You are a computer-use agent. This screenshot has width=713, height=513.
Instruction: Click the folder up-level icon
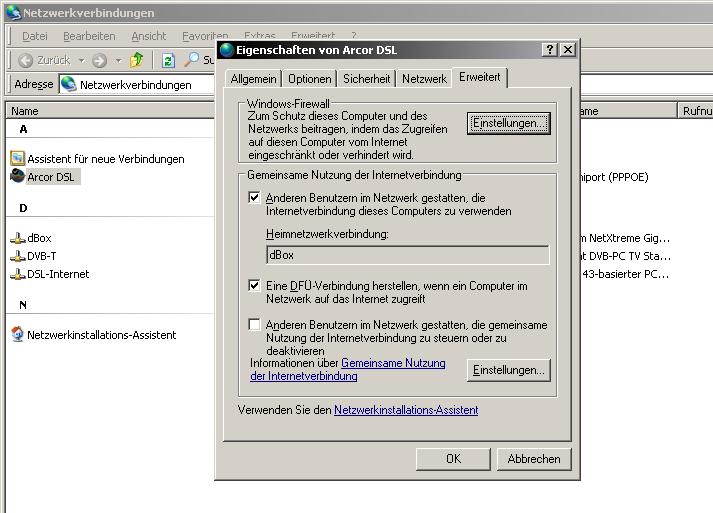137,61
